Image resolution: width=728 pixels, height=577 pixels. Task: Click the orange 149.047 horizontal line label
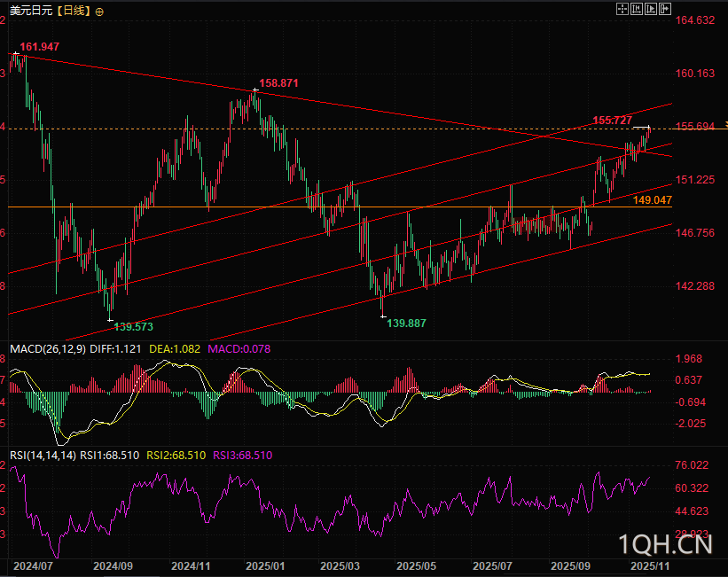652,200
